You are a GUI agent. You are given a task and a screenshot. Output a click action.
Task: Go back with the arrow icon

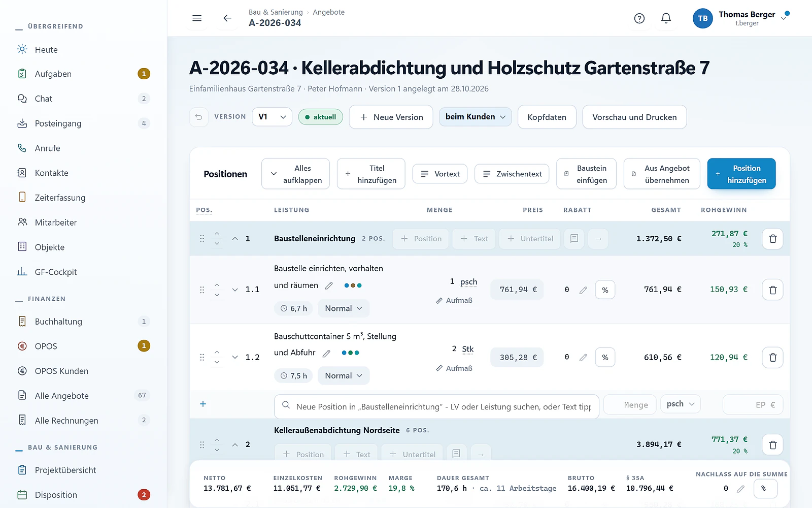(227, 18)
